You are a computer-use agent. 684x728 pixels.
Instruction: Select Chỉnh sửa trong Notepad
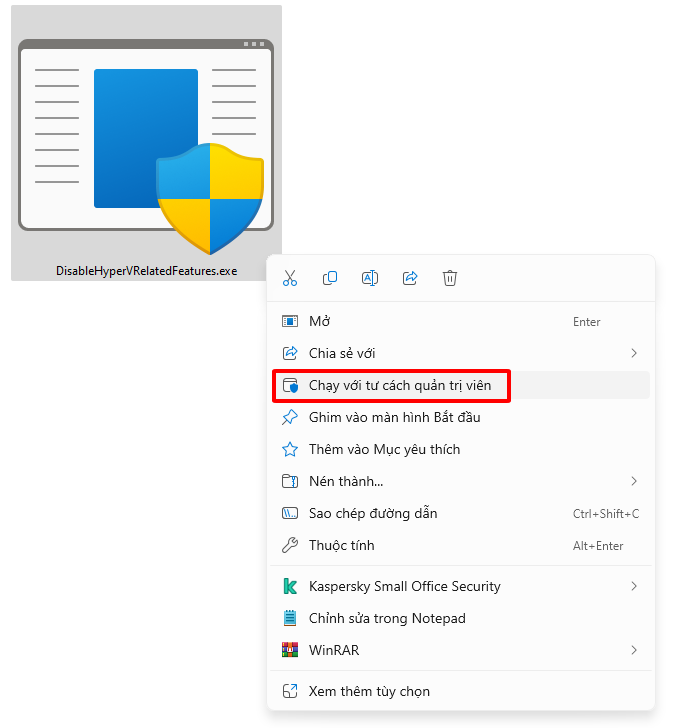[x=461, y=618]
